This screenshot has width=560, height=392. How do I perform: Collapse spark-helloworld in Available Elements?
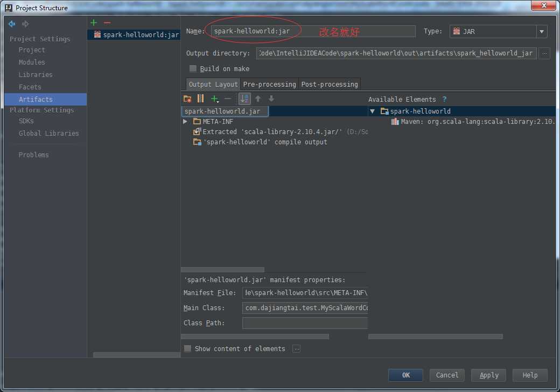click(x=372, y=111)
